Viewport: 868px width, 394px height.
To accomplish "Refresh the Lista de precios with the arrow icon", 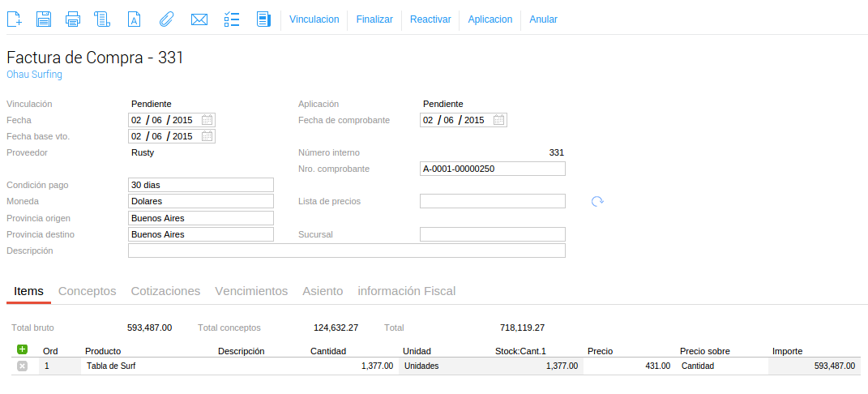I will tap(597, 201).
